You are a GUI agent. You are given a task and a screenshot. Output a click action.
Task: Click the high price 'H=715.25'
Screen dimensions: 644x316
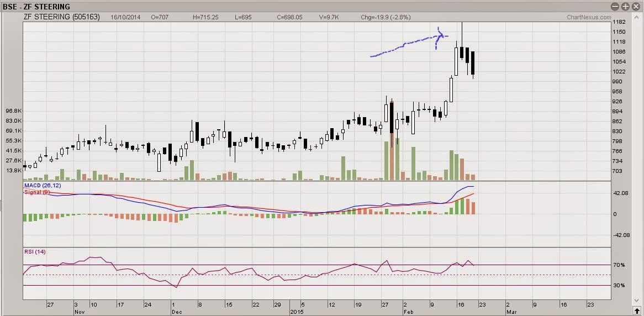[205, 18]
